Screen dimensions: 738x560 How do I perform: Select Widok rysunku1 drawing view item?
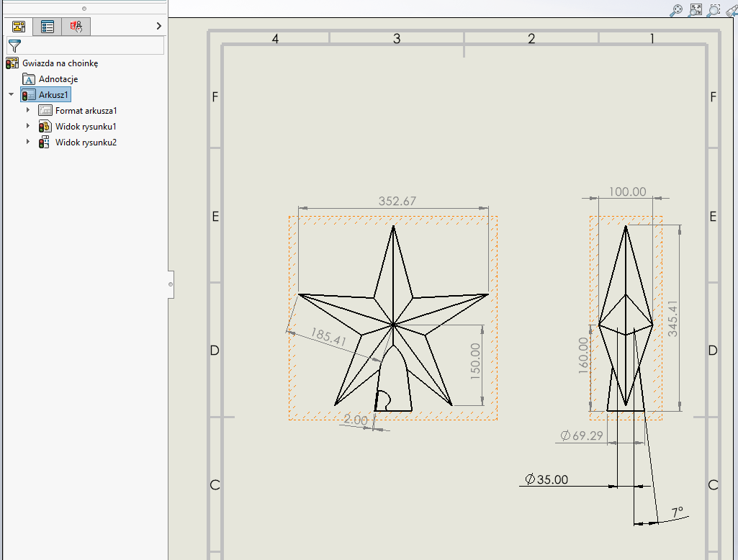coord(86,127)
